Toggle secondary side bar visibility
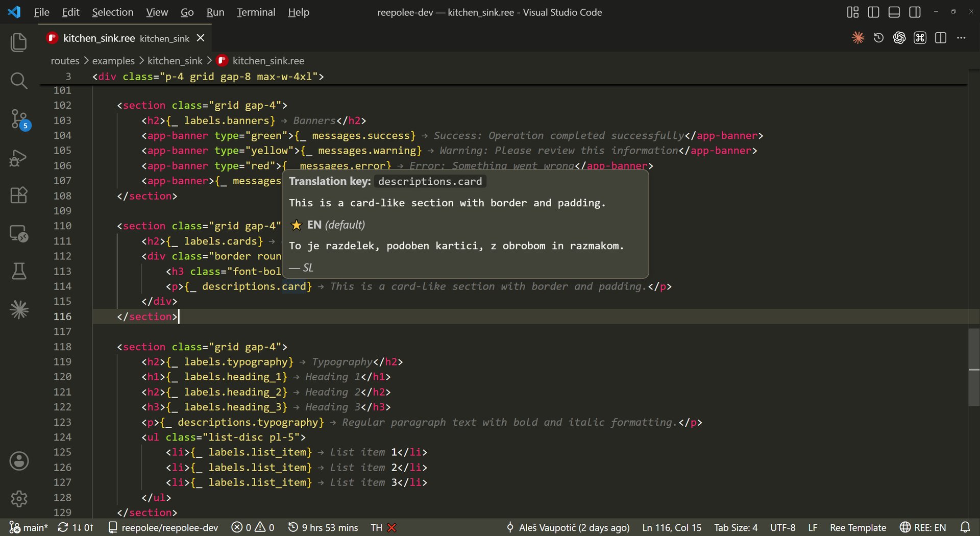Image resolution: width=980 pixels, height=536 pixels. click(915, 12)
